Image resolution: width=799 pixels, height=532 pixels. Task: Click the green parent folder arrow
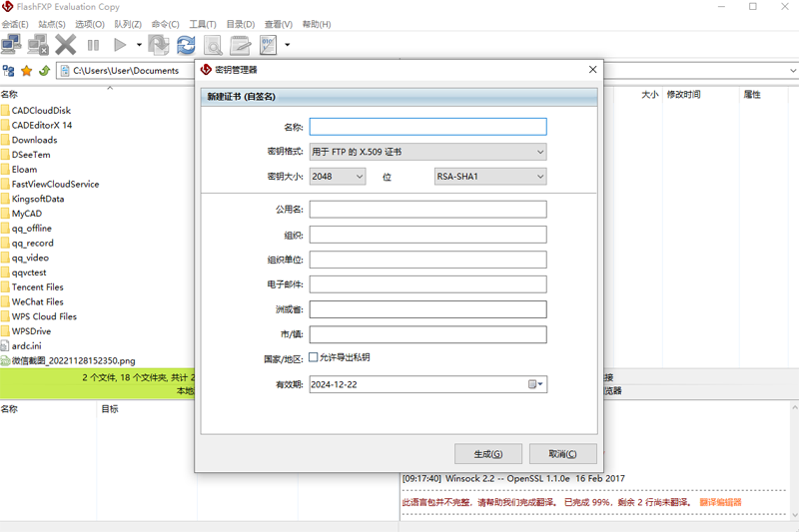(45, 71)
